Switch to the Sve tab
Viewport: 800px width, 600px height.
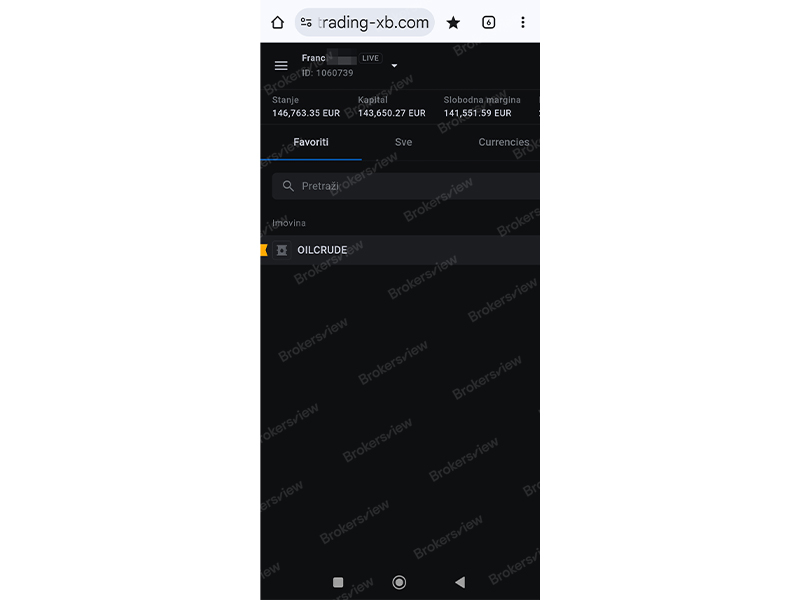(403, 142)
